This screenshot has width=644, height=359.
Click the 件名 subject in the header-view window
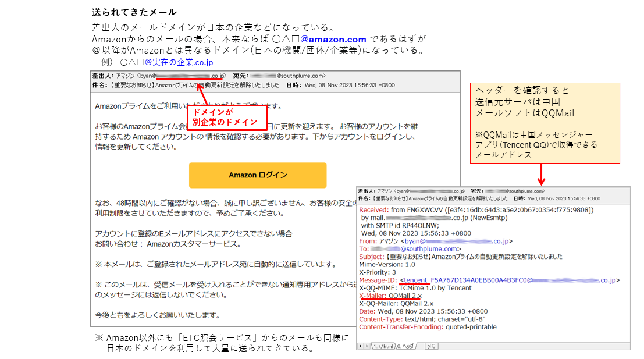[440, 198]
